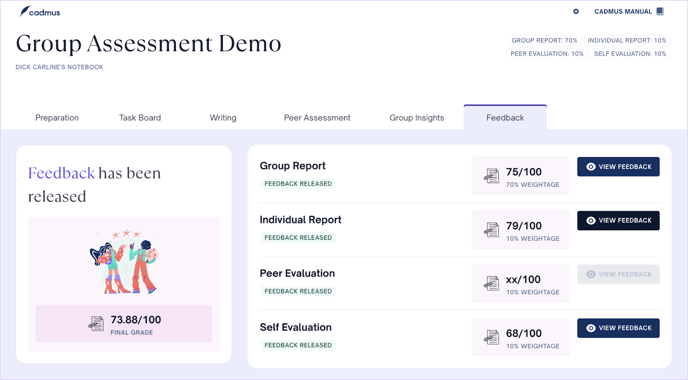Click the Final Grade document icon
Viewport: 688px width, 380px height.
pyautogui.click(x=96, y=324)
